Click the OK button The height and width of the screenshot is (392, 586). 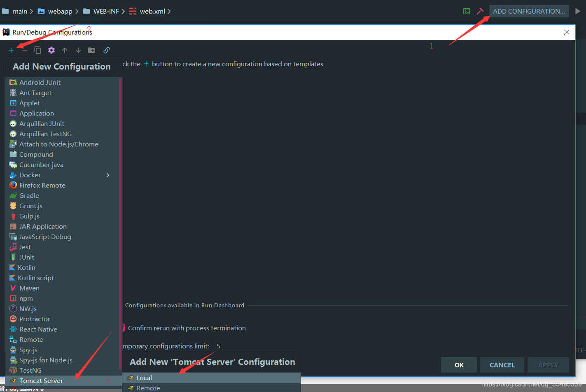[x=459, y=365]
